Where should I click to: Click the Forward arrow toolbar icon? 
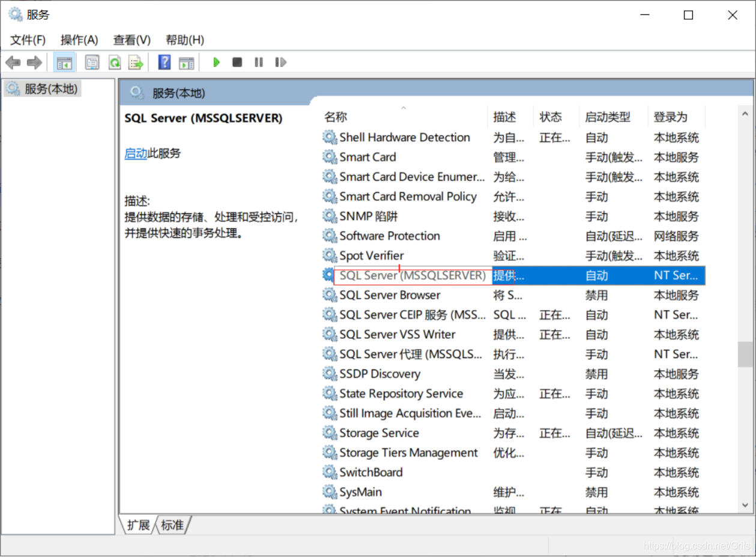pyautogui.click(x=34, y=62)
